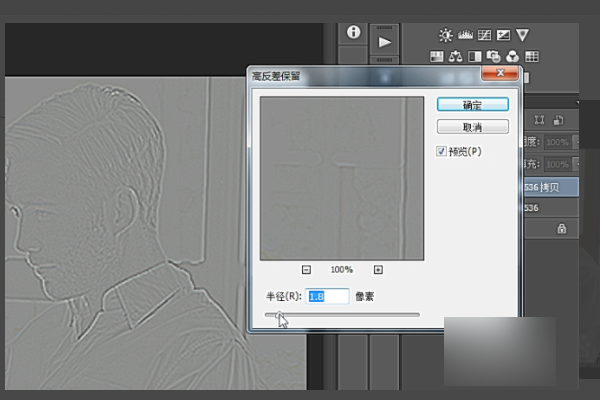This screenshot has width=600, height=400.
Task: Click the Color Balance scales icon
Action: pyautogui.click(x=456, y=56)
